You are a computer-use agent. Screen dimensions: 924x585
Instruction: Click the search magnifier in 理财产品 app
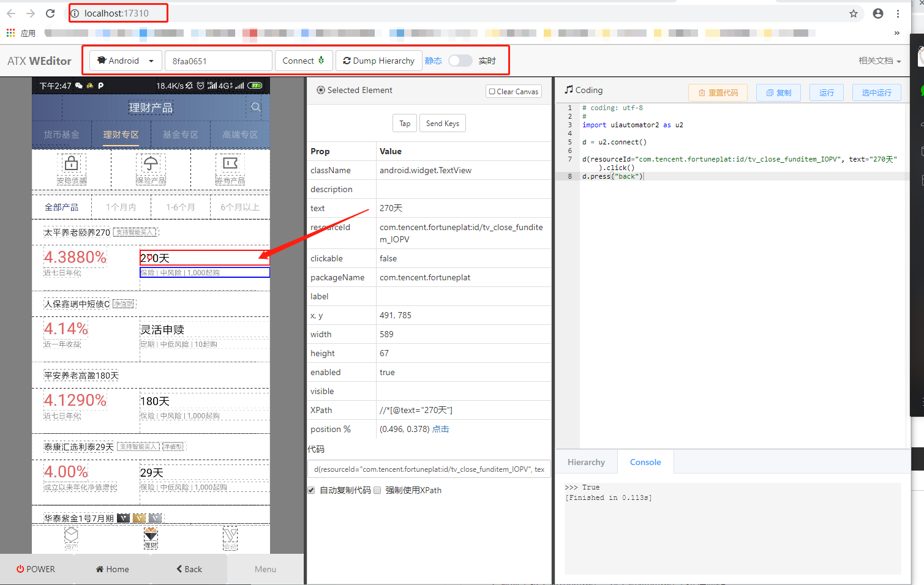tap(255, 106)
